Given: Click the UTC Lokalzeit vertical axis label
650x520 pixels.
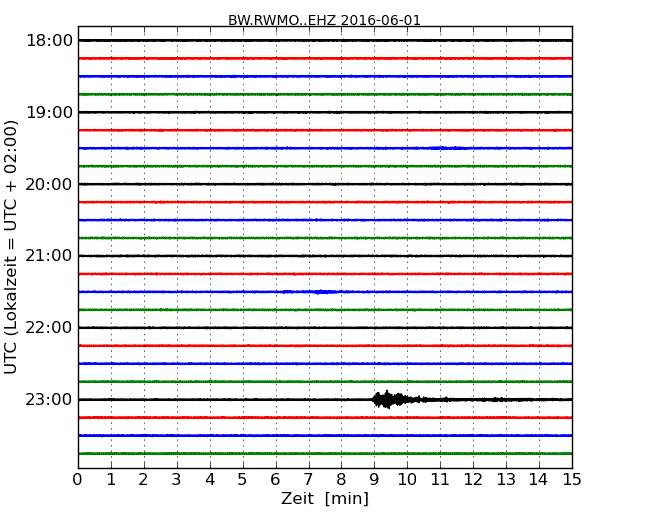Looking at the screenshot, I should point(11,247).
